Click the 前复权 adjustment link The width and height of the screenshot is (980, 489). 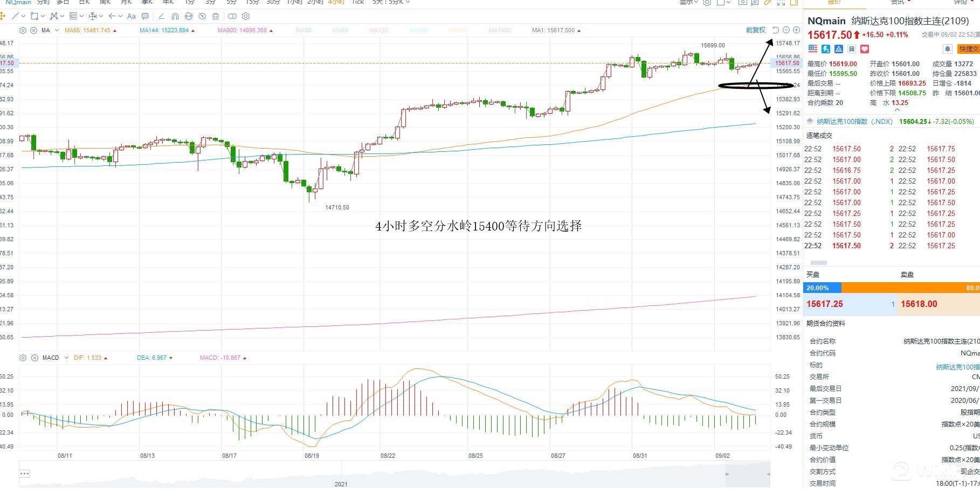pos(755,30)
